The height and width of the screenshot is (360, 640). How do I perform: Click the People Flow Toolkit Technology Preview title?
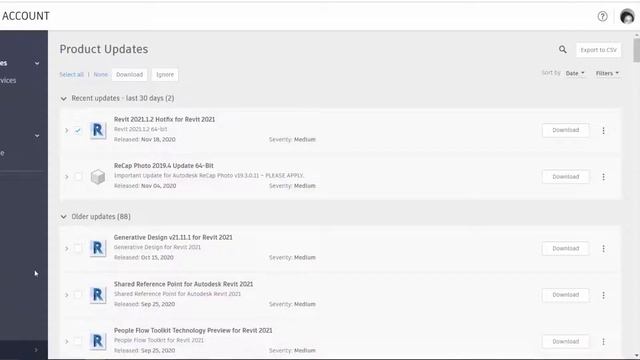[x=193, y=331]
